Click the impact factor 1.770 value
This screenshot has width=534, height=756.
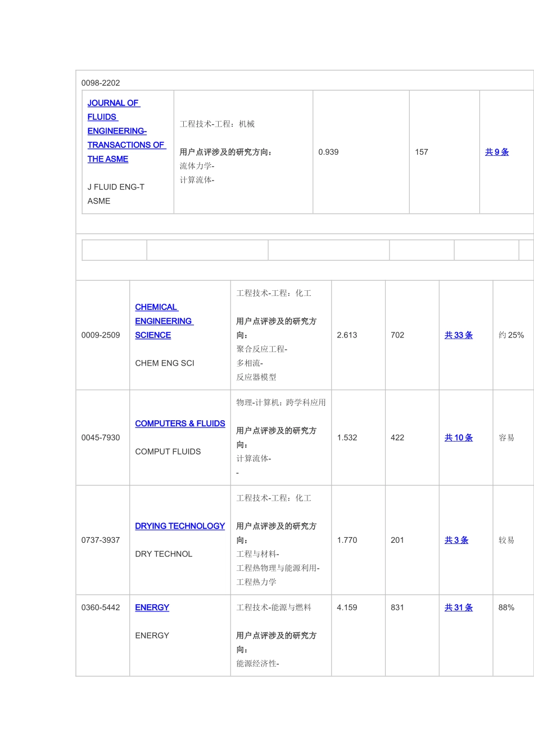click(x=347, y=540)
